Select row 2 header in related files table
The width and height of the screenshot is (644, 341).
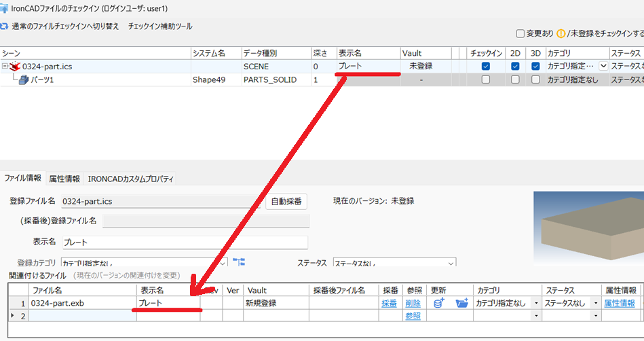[18, 316]
